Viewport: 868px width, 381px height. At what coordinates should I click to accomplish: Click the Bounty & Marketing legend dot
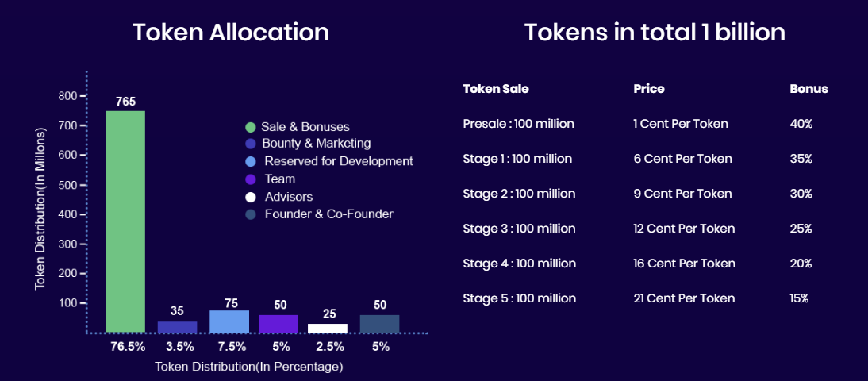(x=251, y=144)
